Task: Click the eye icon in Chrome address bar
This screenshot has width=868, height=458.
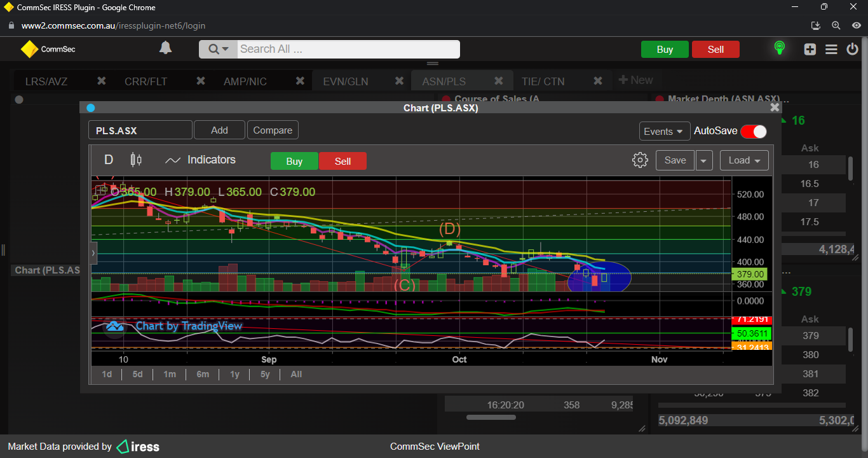Action: [857, 25]
